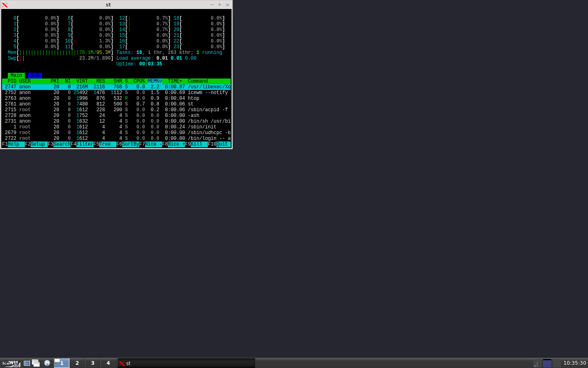
Task: Click the Load average line
Action: 156,58
